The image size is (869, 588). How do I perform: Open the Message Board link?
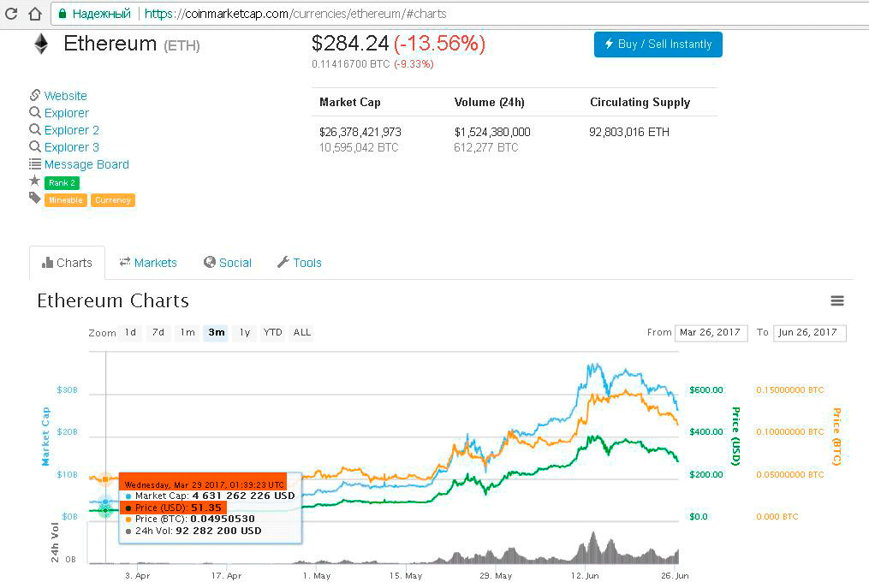pos(86,164)
